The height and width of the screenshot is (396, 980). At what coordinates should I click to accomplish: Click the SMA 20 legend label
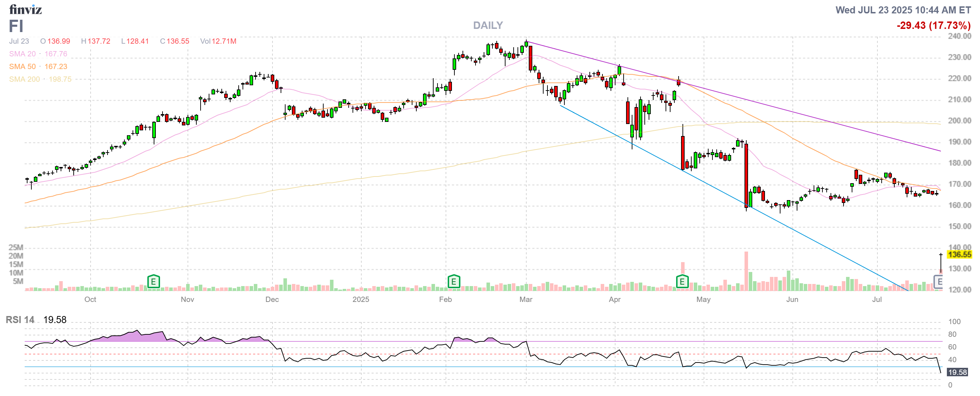coord(22,54)
